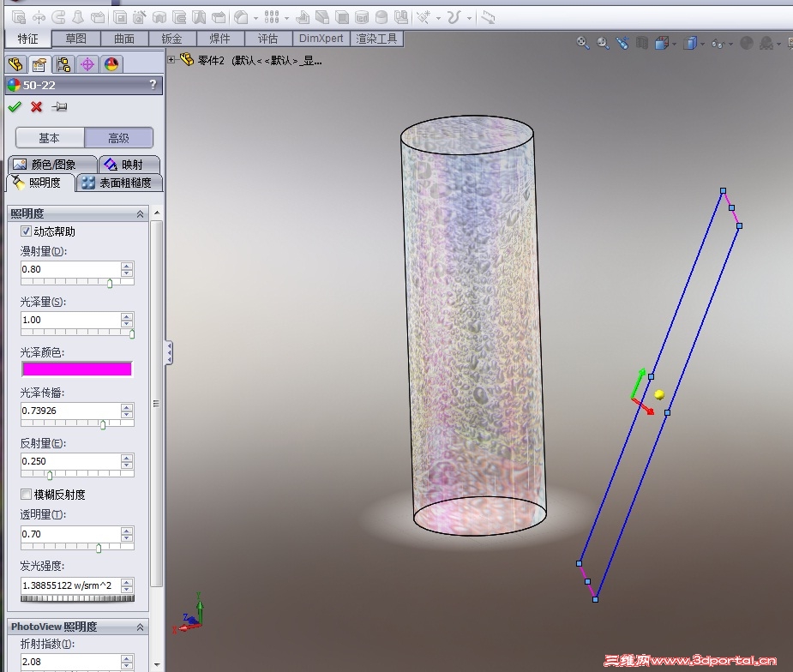The height and width of the screenshot is (672, 793).
Task: Click the Instant3D toolbar icon
Action: [488, 18]
